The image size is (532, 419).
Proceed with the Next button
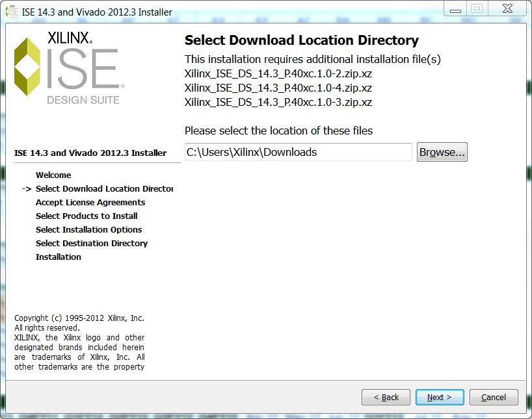tap(440, 397)
